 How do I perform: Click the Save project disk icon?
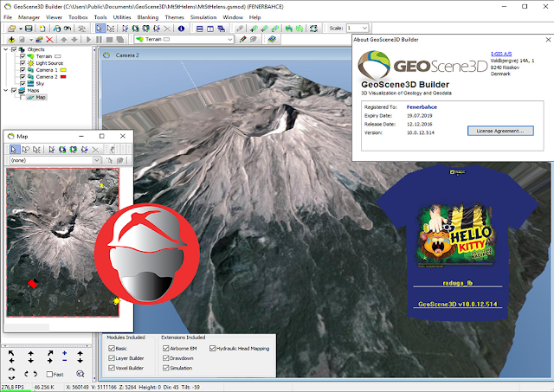29,29
